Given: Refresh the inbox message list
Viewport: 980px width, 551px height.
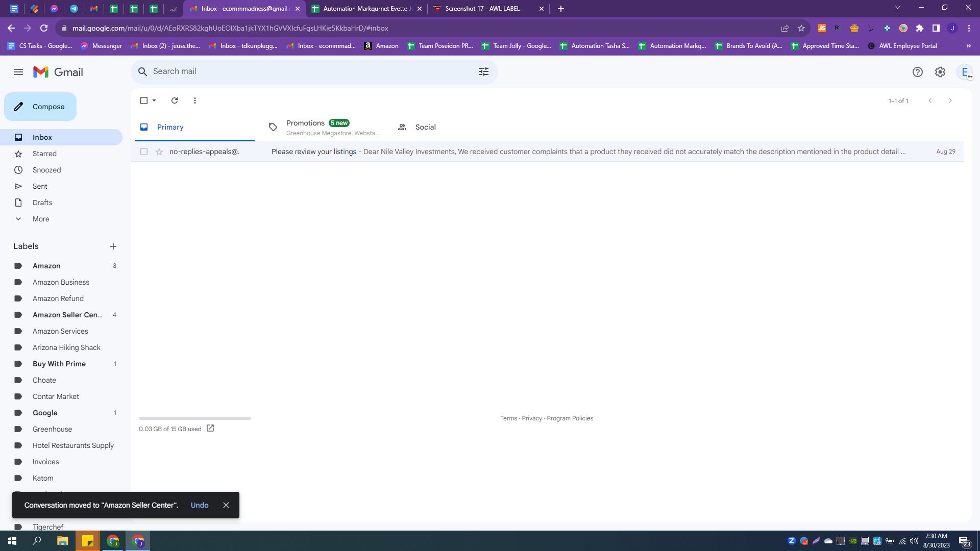Looking at the screenshot, I should point(175,101).
